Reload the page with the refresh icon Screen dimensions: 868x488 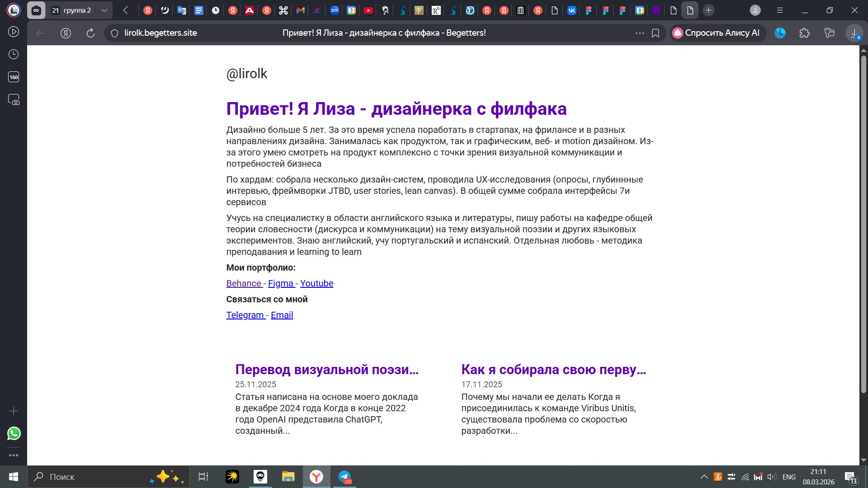90,33
